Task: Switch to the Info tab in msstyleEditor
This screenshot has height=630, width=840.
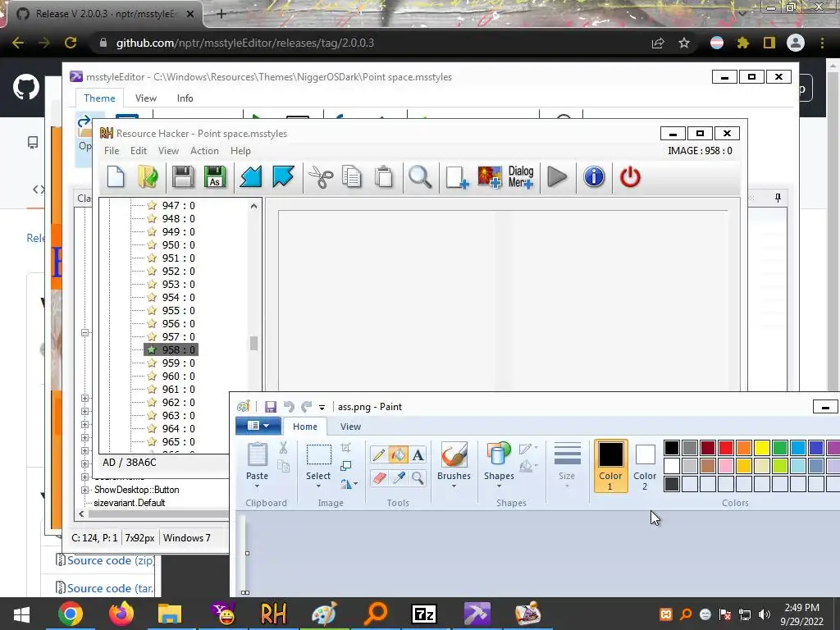Action: pyautogui.click(x=185, y=98)
